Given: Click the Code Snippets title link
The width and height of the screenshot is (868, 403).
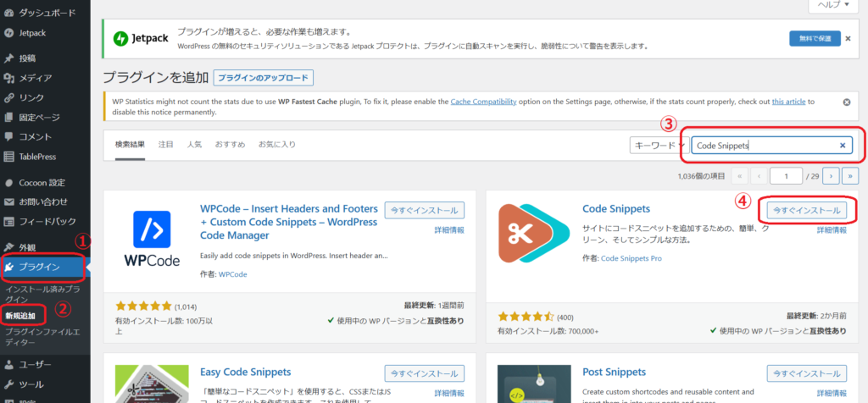Looking at the screenshot, I should [x=616, y=209].
